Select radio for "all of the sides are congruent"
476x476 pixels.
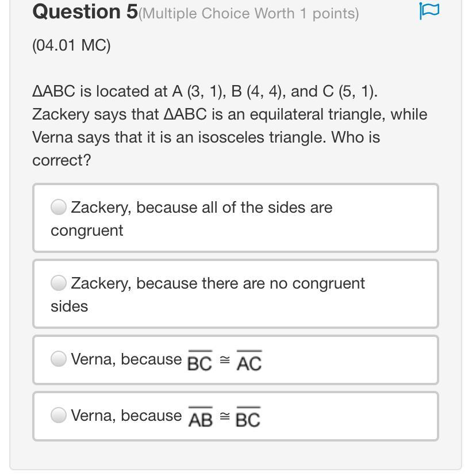(58, 207)
